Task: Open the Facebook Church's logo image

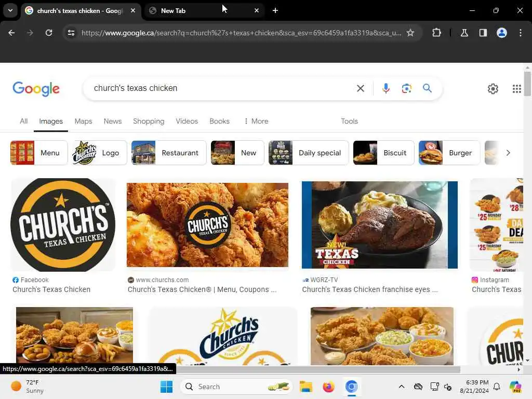Action: [x=63, y=224]
